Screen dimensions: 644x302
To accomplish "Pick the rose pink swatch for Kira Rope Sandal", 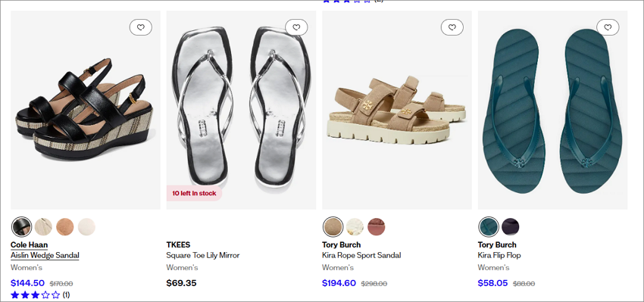I will [377, 227].
